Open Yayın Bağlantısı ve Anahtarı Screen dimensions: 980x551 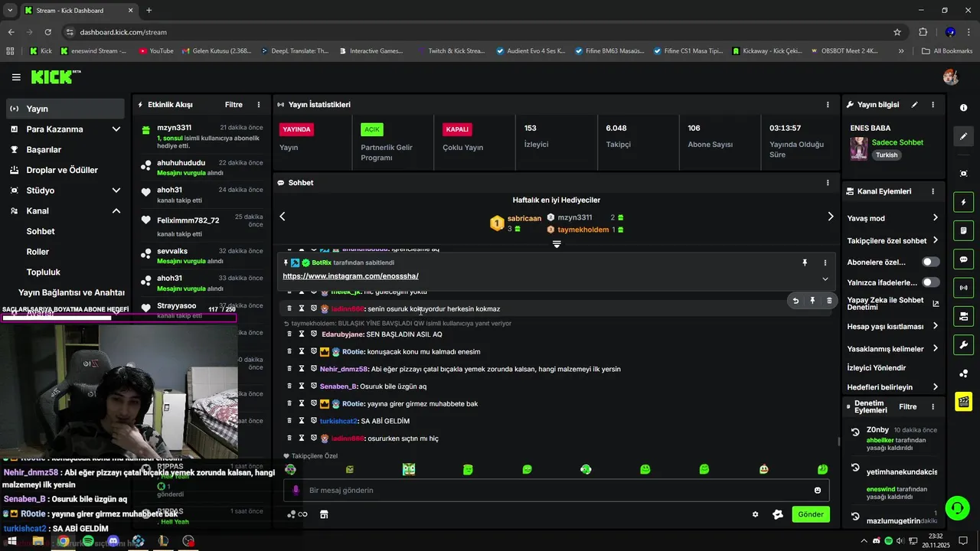point(71,292)
